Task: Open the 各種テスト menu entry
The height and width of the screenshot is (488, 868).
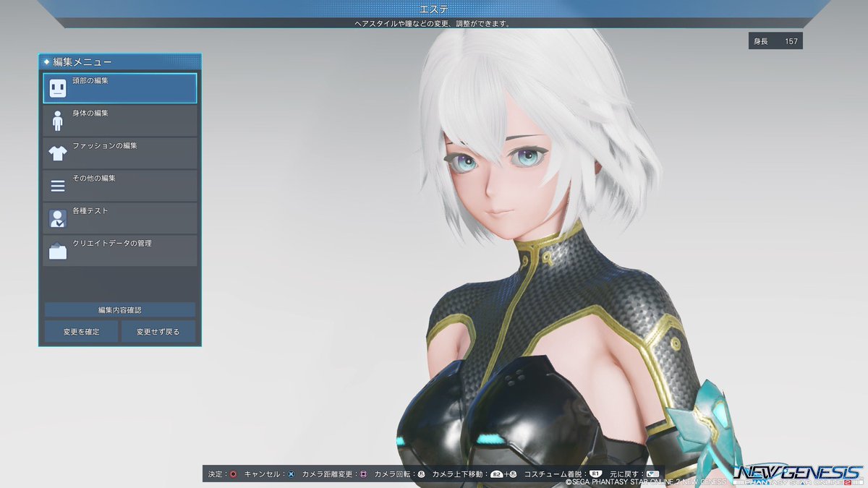Action: pos(120,218)
